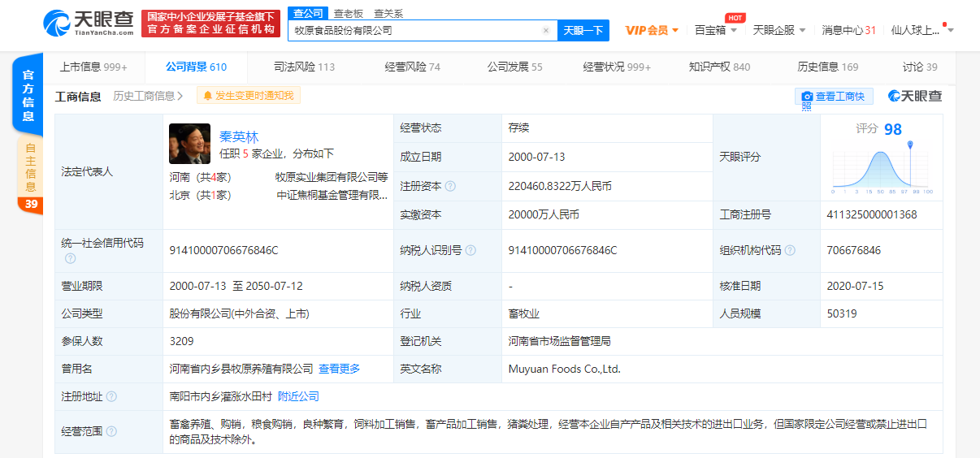Open the 公司背景 tab
The width and height of the screenshot is (980, 458).
pos(196,67)
